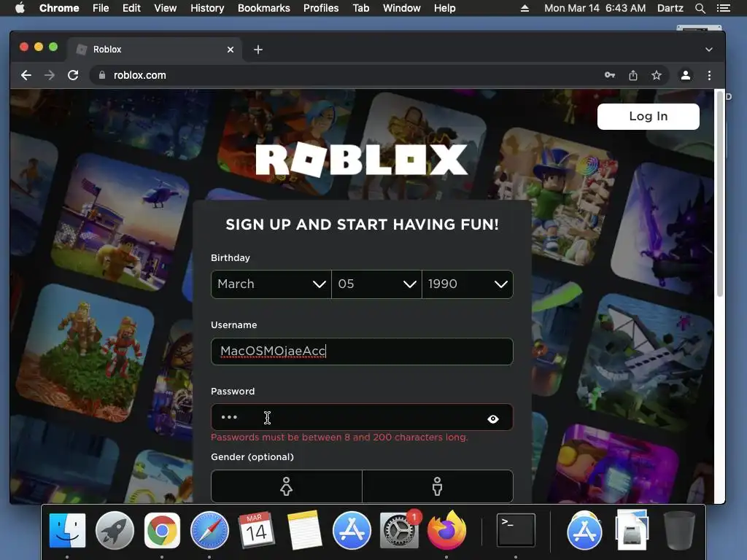Open the Chrome profile avatar
Image resolution: width=747 pixels, height=560 pixels.
point(686,75)
